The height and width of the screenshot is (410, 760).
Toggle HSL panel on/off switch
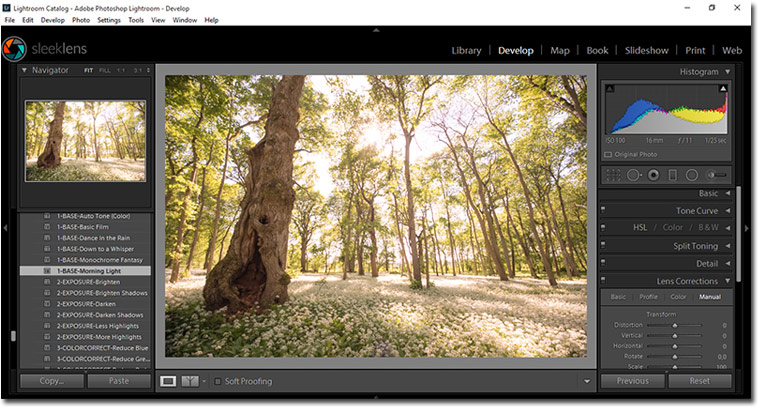(x=603, y=227)
